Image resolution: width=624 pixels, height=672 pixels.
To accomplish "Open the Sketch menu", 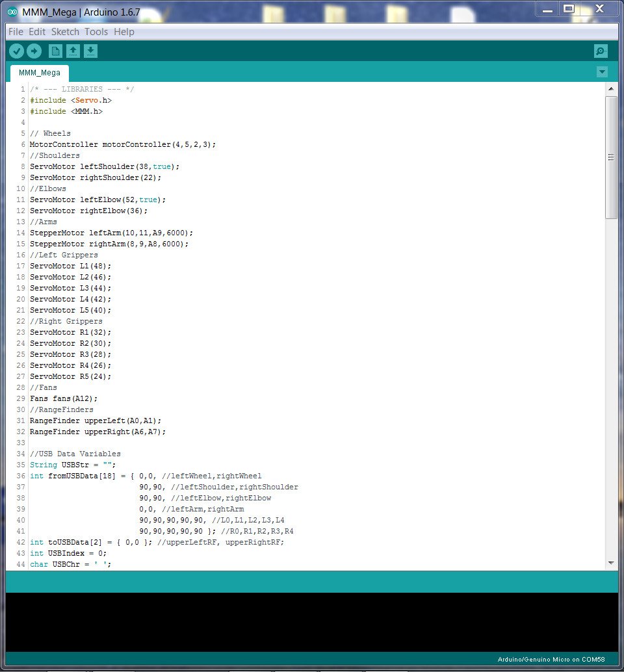I will (x=65, y=31).
